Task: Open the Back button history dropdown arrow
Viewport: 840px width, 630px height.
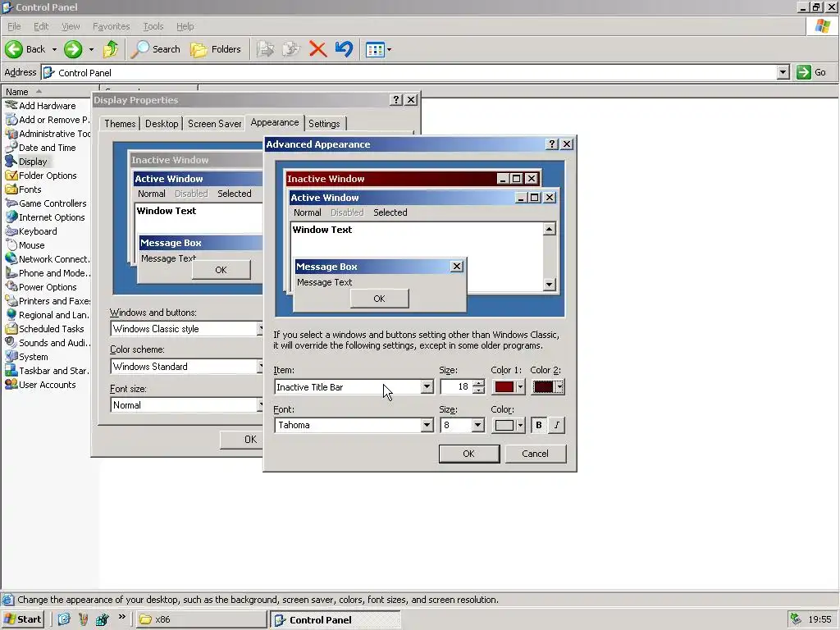Action: coord(54,49)
